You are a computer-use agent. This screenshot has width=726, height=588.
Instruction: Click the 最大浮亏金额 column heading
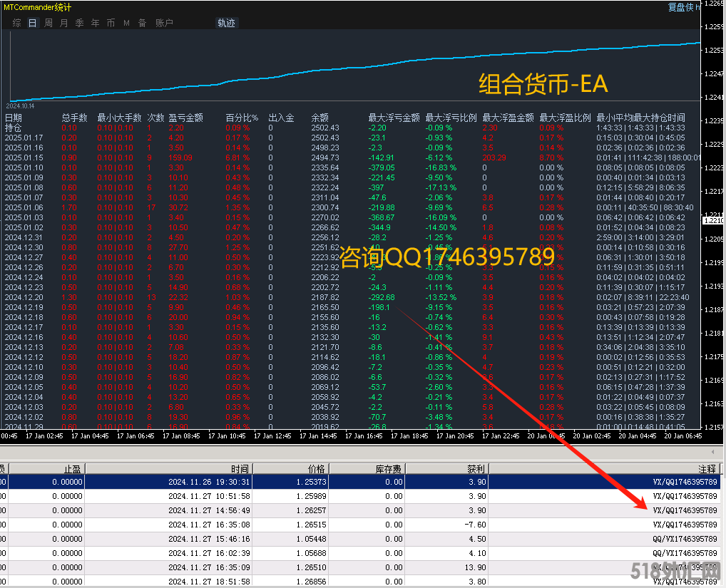click(x=394, y=118)
